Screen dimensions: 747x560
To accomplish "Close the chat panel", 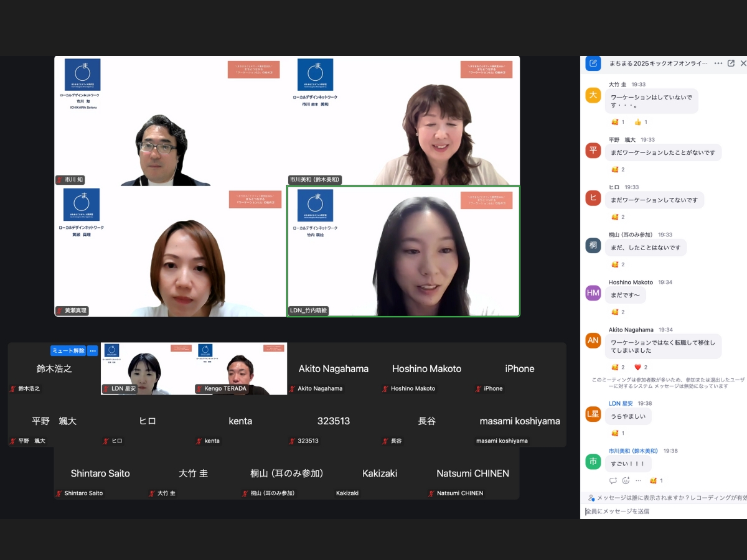I will tap(744, 63).
